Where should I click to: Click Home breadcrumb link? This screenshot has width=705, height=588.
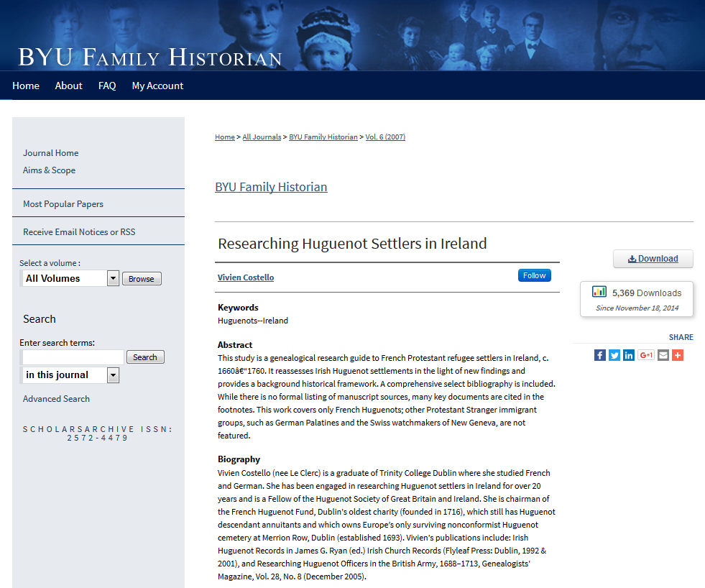click(225, 137)
